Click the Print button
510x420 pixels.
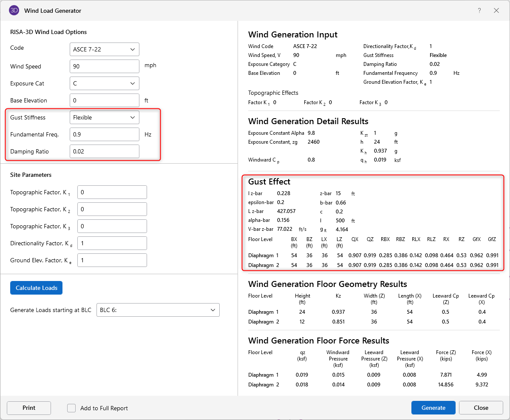point(29,408)
